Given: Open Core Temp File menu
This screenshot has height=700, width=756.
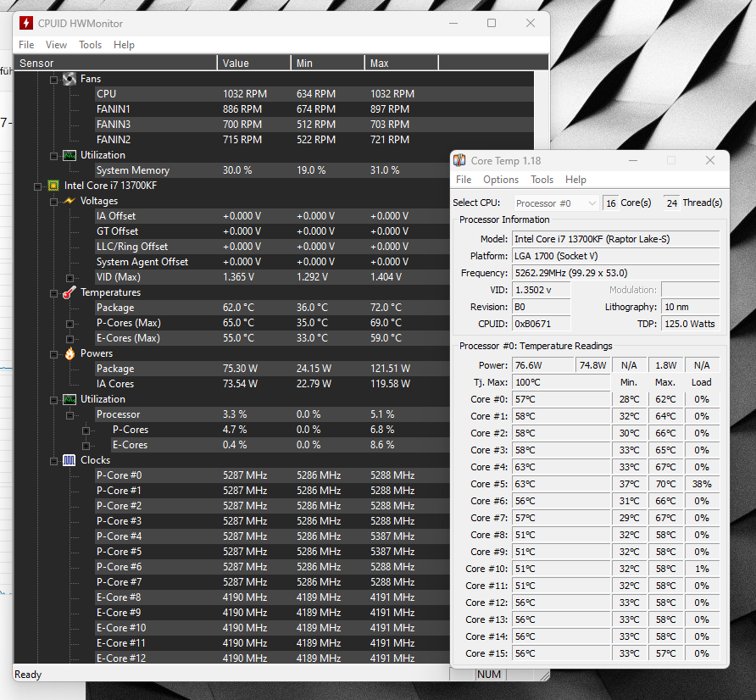Looking at the screenshot, I should (464, 180).
